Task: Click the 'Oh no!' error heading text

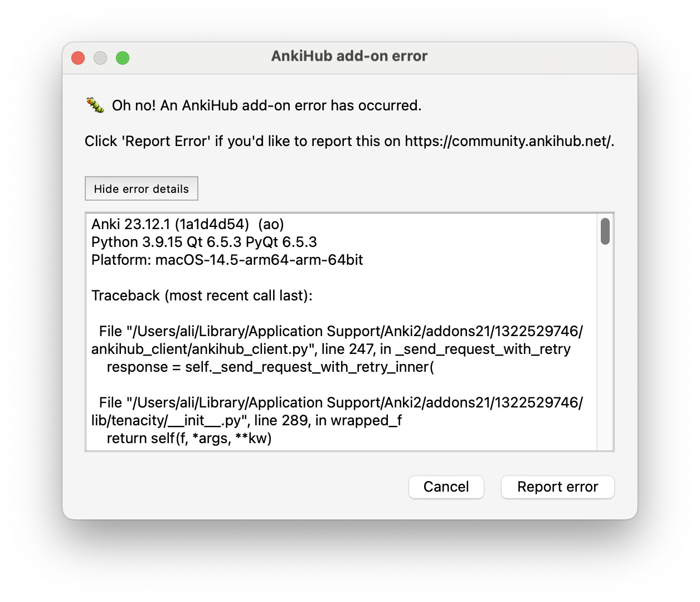Action: [x=266, y=106]
